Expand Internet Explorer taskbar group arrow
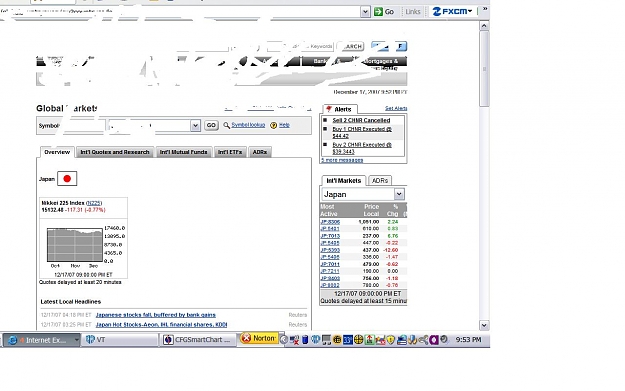 [76, 340]
